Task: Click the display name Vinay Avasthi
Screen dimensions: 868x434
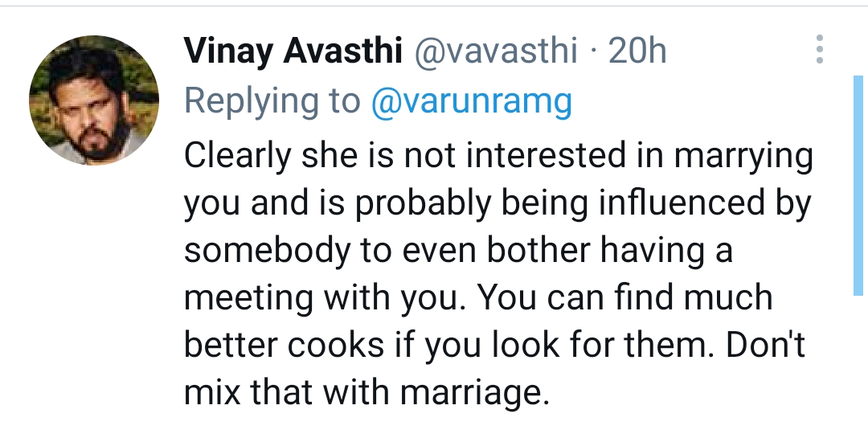Action: [x=293, y=51]
